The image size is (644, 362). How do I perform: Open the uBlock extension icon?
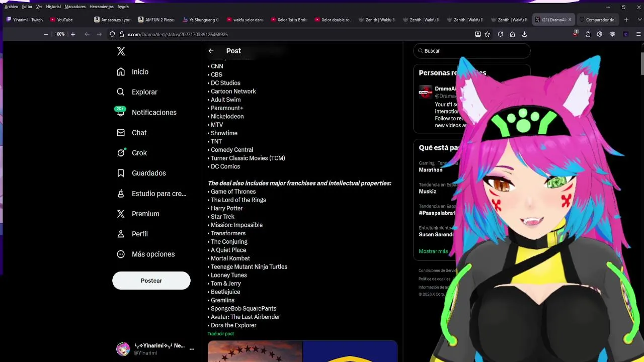coord(575,34)
